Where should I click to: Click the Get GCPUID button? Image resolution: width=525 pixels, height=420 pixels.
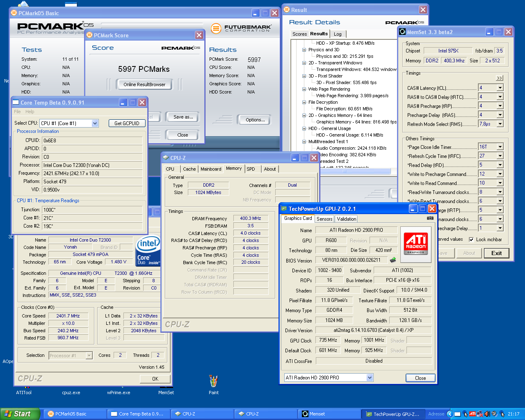pyautogui.click(x=127, y=123)
